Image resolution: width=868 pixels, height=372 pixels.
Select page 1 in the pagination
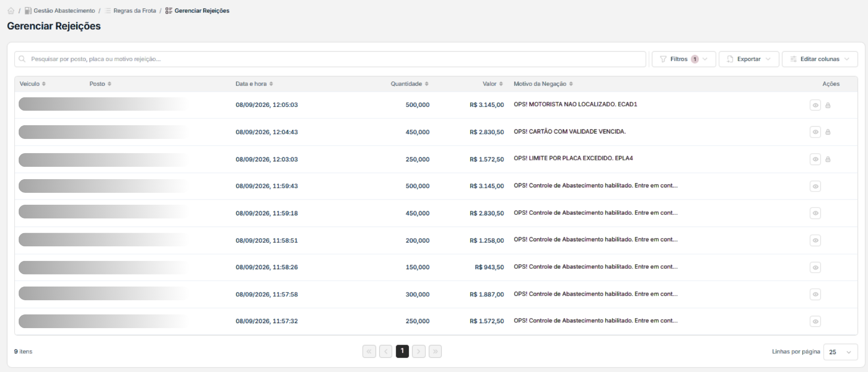402,351
